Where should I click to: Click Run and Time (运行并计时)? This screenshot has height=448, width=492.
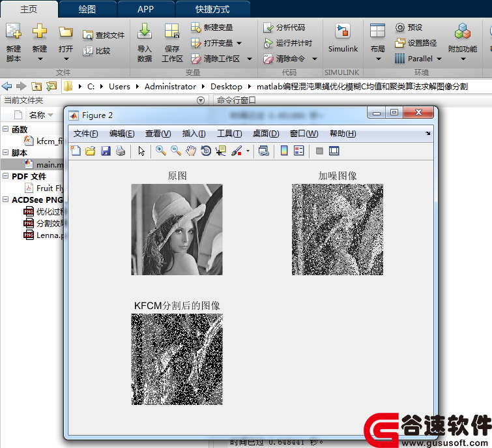[288, 43]
